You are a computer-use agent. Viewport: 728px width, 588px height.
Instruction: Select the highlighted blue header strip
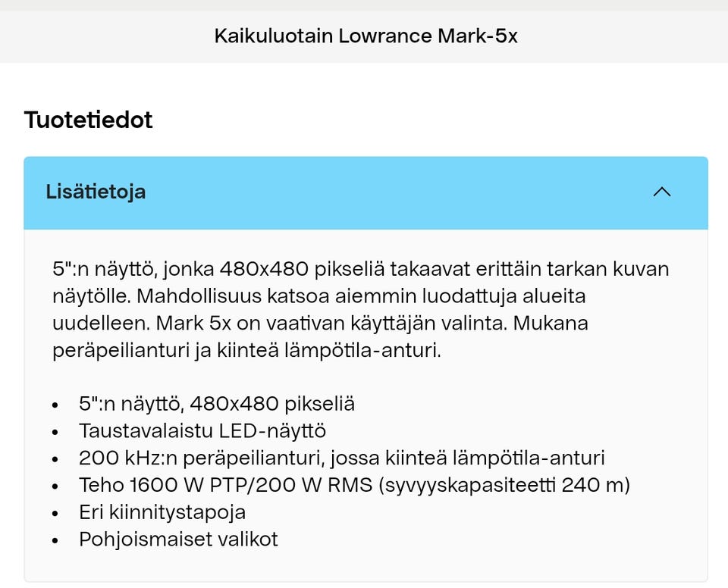[364, 192]
